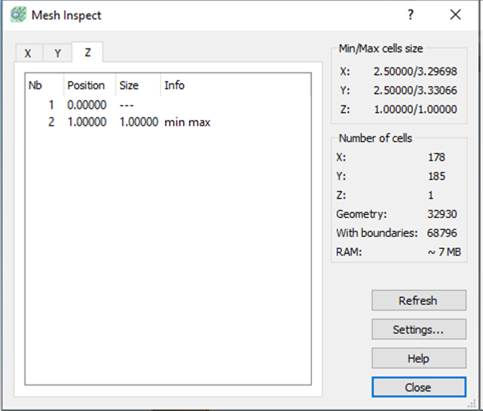This screenshot has height=411, width=483.
Task: Select row 1 at position 0.00000
Action: [x=168, y=105]
